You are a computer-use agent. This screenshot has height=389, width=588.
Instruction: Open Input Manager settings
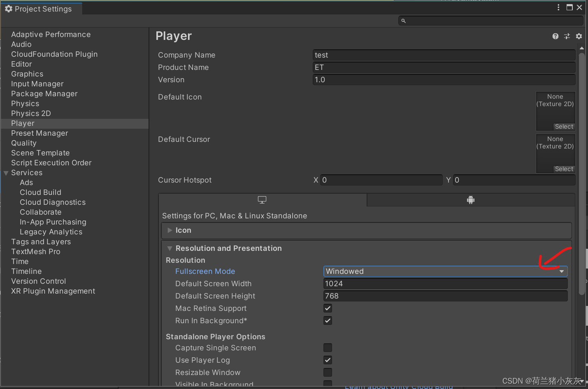click(37, 84)
